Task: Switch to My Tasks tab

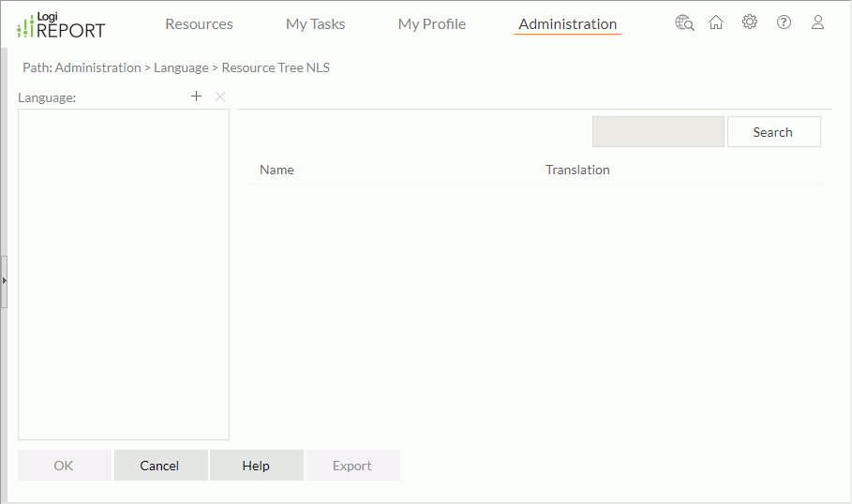Action: click(x=315, y=24)
